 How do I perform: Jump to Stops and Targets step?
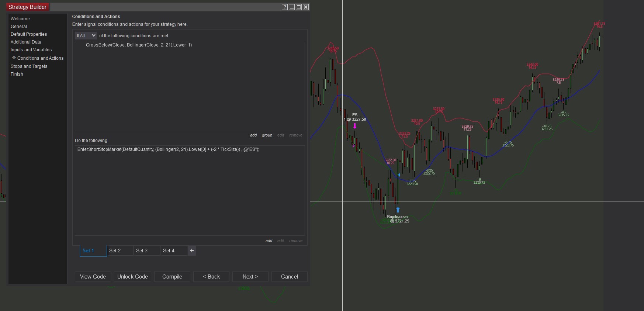point(29,66)
